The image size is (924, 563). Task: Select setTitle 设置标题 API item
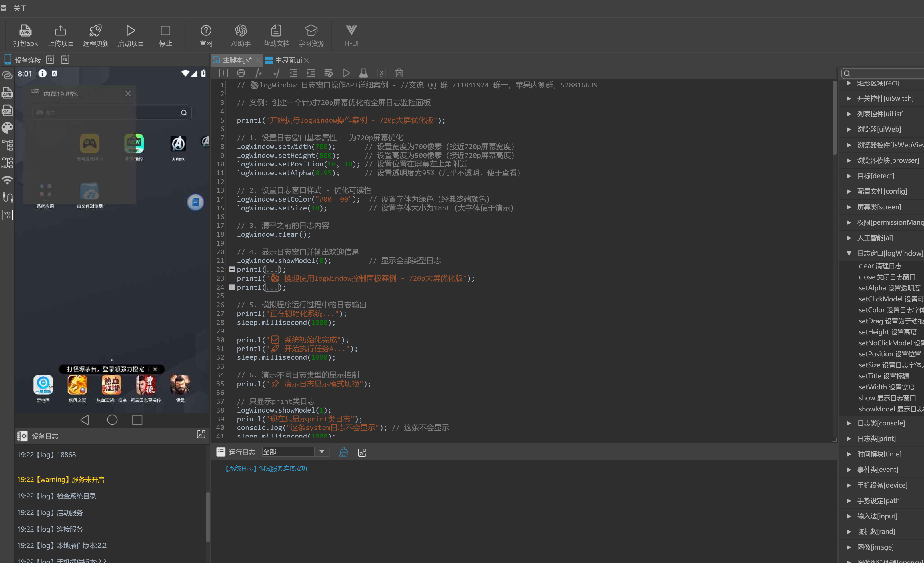click(x=884, y=376)
